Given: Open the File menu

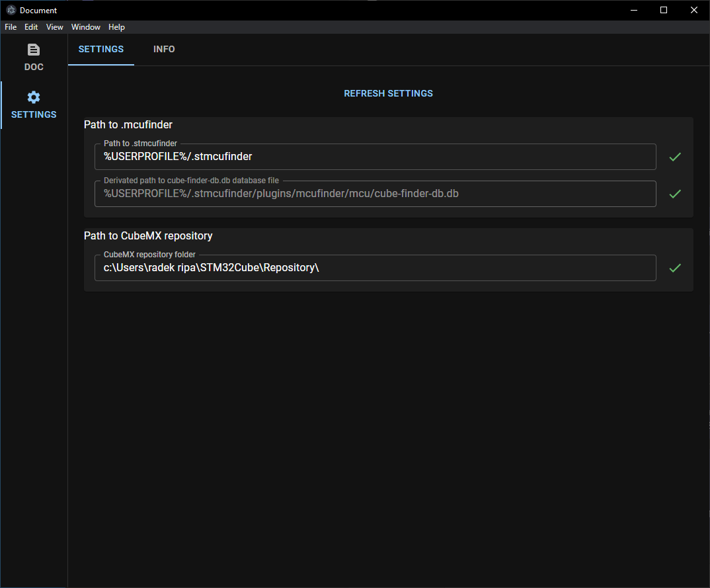Looking at the screenshot, I should pos(10,27).
